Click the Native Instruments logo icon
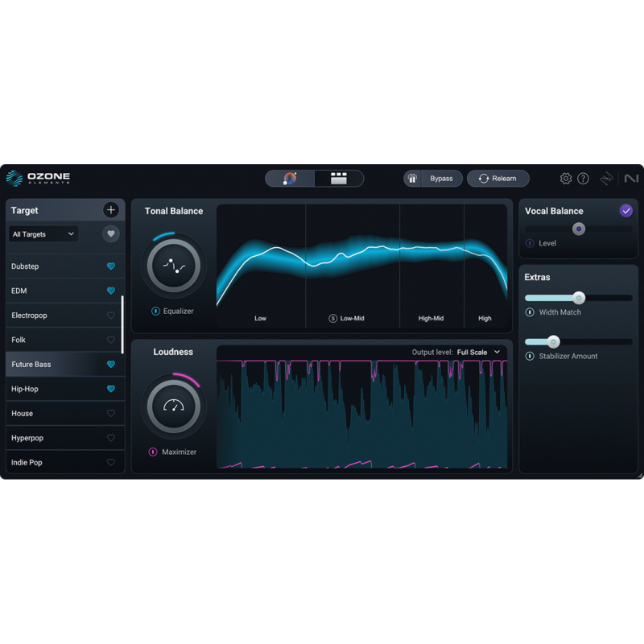The image size is (644, 644). [x=631, y=178]
